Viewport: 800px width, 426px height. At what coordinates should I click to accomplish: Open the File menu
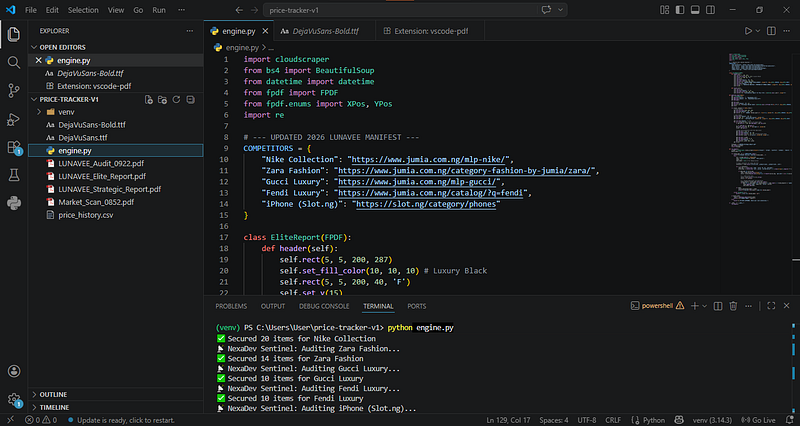[x=31, y=10]
